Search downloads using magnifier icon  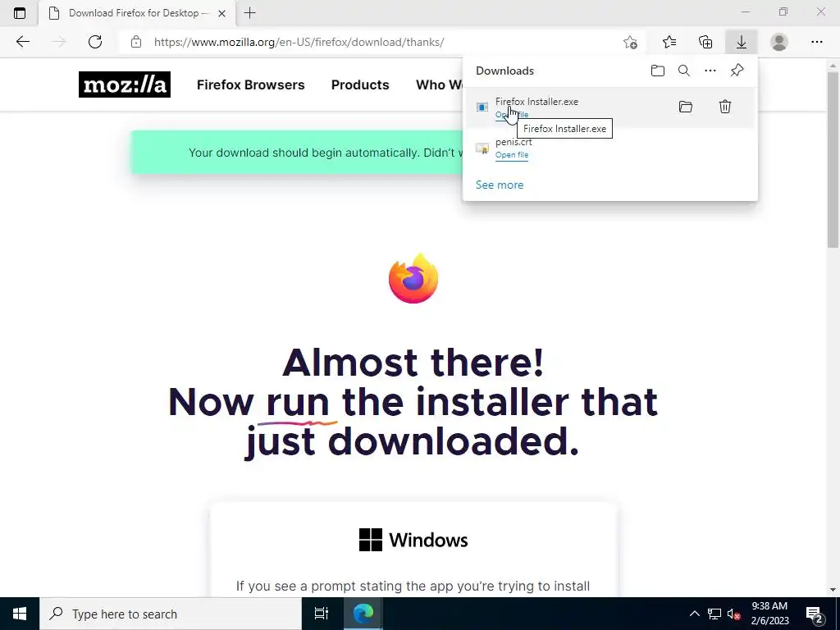click(684, 71)
